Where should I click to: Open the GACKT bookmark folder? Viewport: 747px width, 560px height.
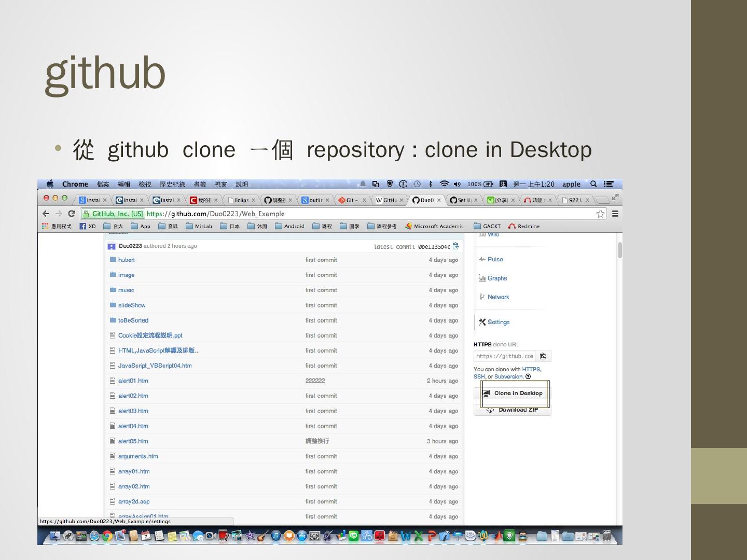tap(487, 226)
